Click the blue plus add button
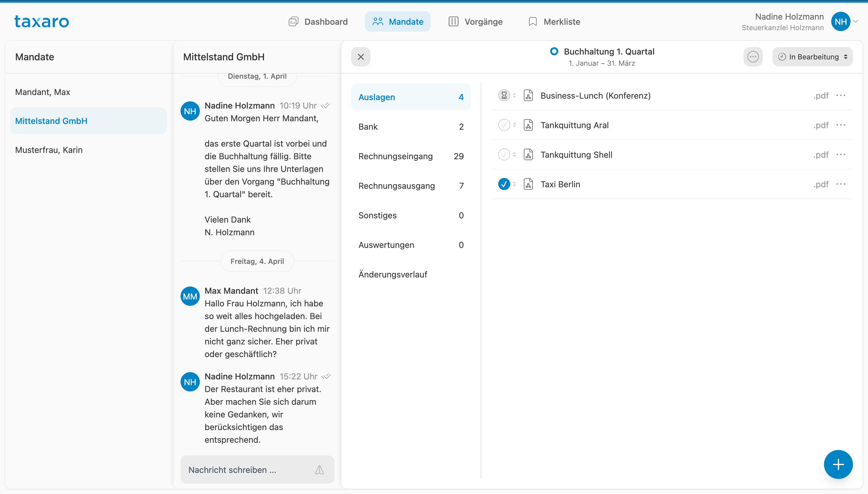The height and width of the screenshot is (494, 868). click(838, 464)
